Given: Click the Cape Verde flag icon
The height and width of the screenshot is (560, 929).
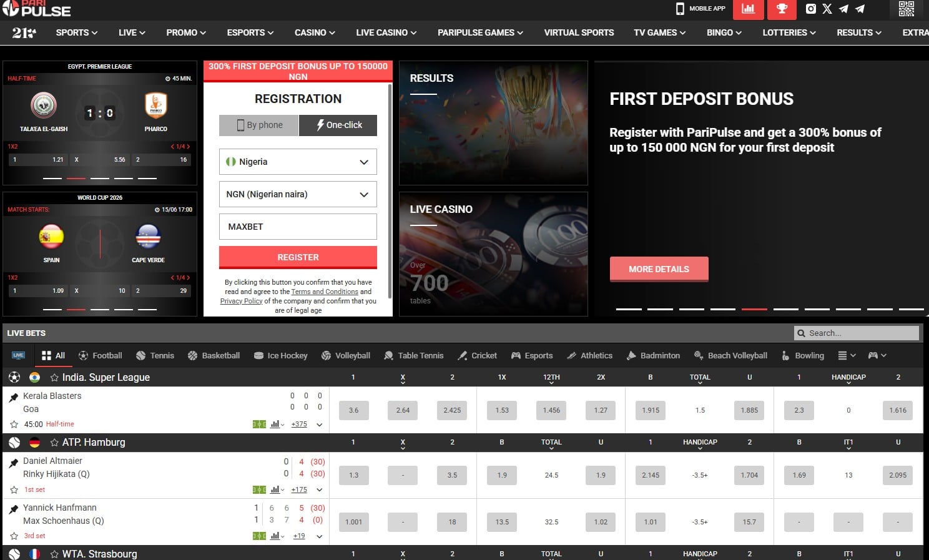Looking at the screenshot, I should pos(148,237).
